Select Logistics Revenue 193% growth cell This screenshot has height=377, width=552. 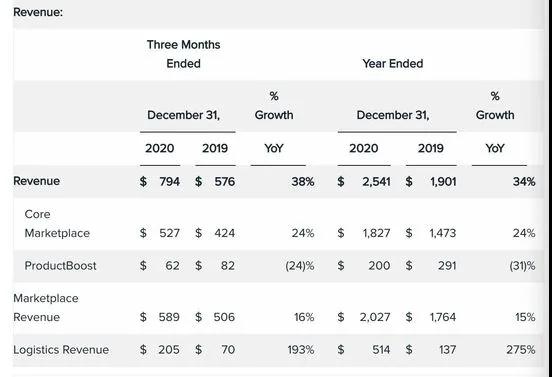pyautogui.click(x=301, y=350)
